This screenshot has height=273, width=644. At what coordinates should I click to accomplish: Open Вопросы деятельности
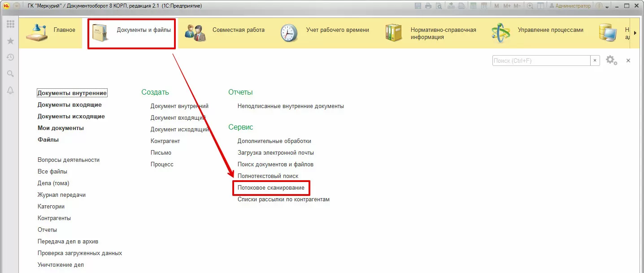coord(69,160)
